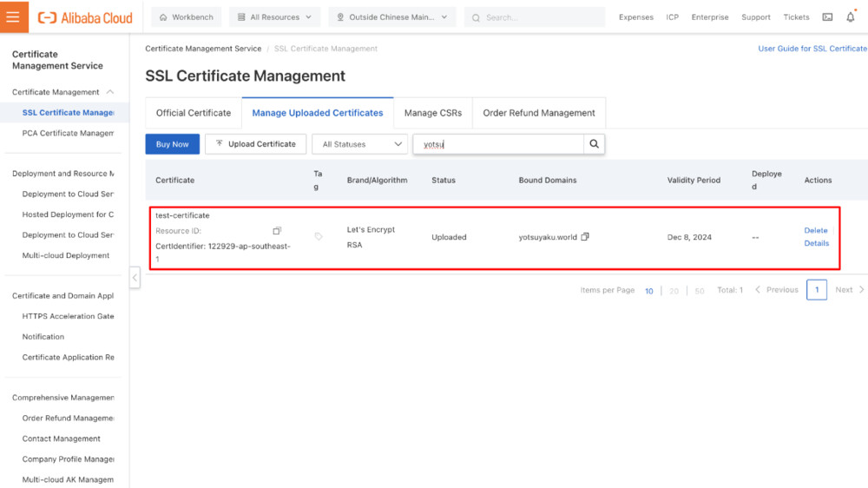
Task: Open the notifications bell
Action: click(851, 17)
